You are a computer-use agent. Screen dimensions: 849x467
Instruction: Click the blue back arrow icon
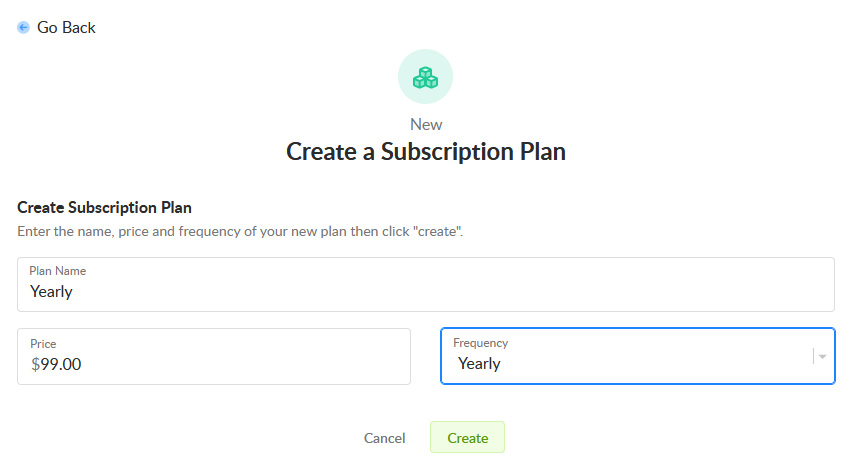pos(23,28)
